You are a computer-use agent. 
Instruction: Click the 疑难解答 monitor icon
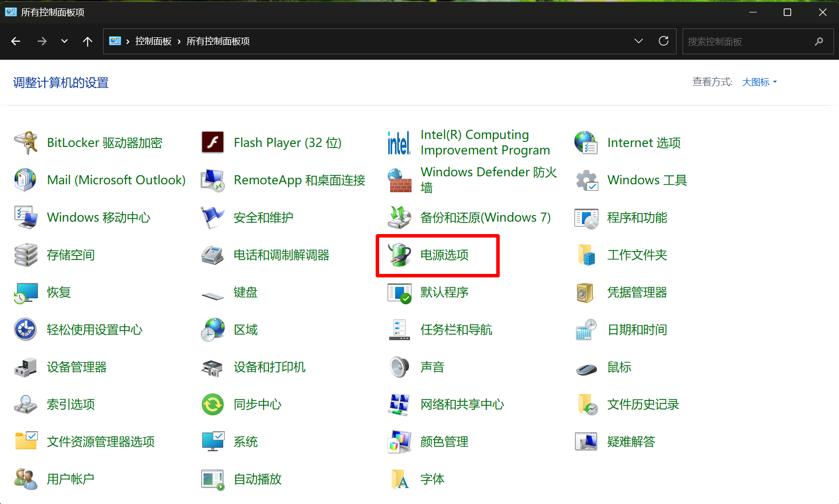[x=586, y=442]
